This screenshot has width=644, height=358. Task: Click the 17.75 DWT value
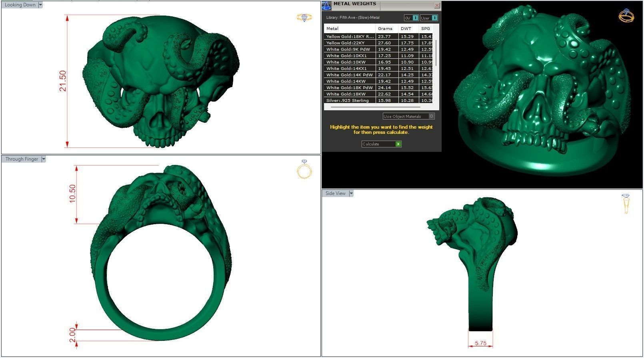(407, 43)
